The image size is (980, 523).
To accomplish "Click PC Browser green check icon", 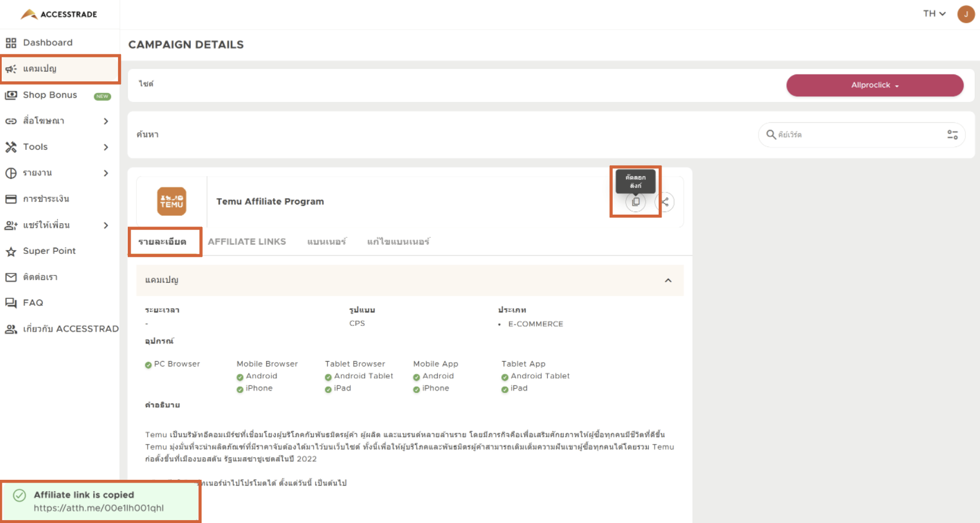I will click(148, 365).
